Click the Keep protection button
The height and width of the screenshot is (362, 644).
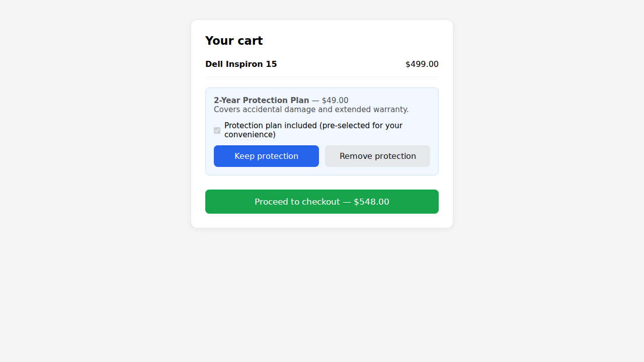click(x=266, y=156)
